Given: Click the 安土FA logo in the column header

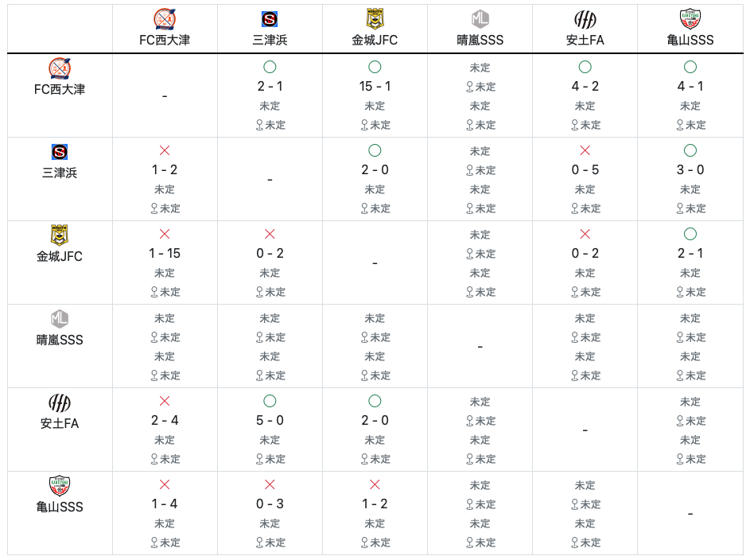Looking at the screenshot, I should (x=585, y=20).
